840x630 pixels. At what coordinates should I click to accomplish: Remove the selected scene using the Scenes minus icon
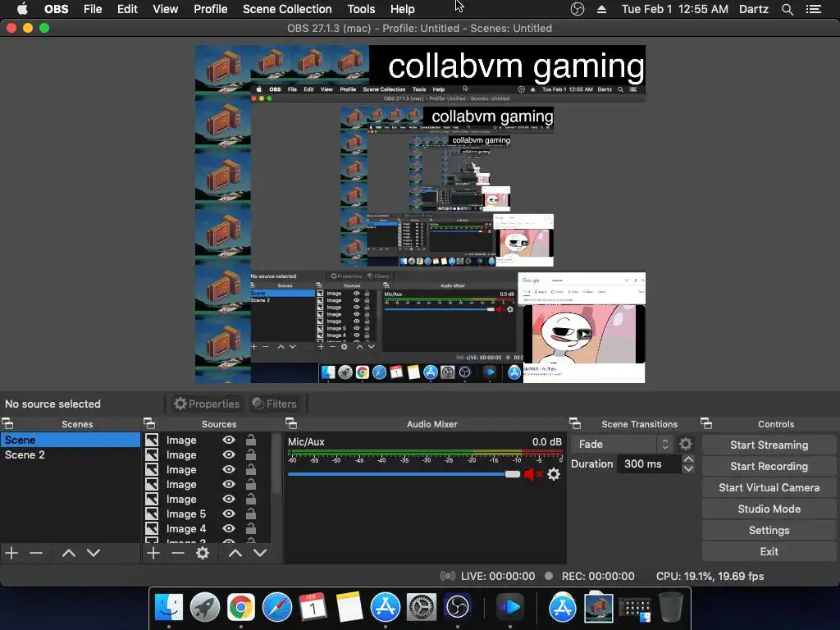click(36, 553)
